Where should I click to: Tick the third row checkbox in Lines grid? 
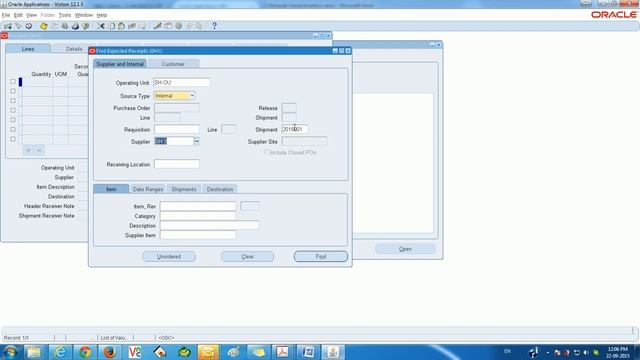tap(13, 101)
